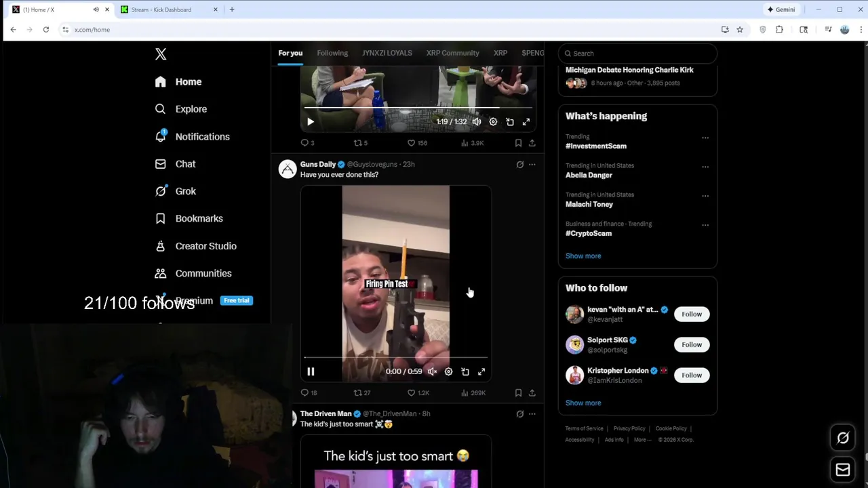868x488 pixels.
Task: Switch to the XRP tab
Action: pos(500,53)
